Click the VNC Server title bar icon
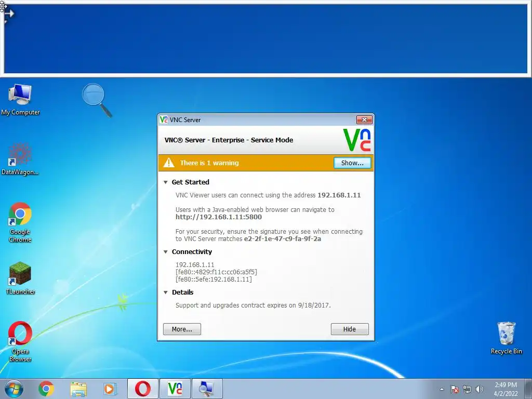532x399 pixels. (164, 119)
